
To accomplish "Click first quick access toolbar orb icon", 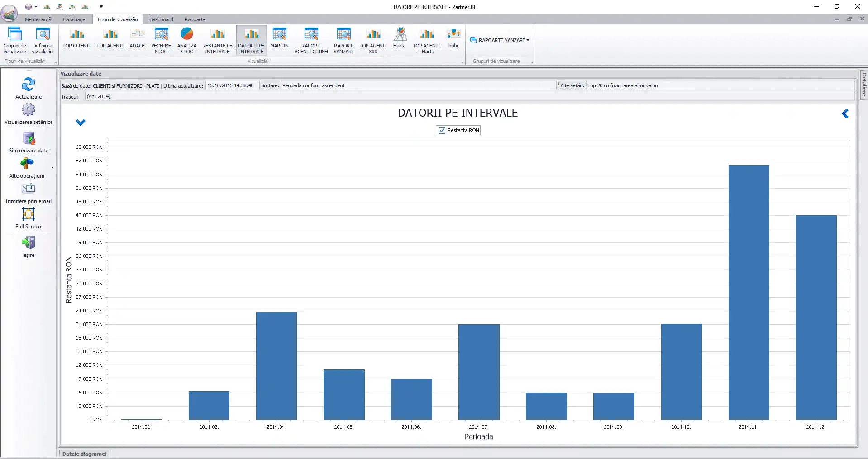I will tap(29, 7).
